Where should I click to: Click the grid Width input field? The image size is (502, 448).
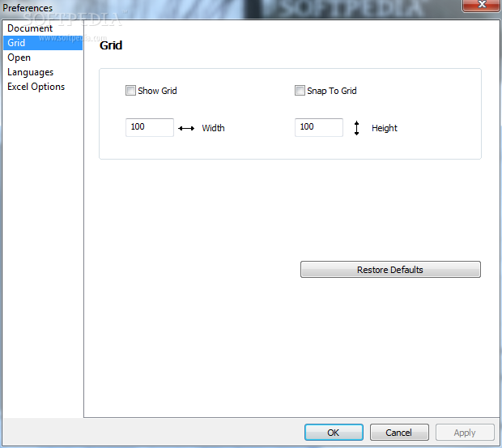(x=150, y=127)
